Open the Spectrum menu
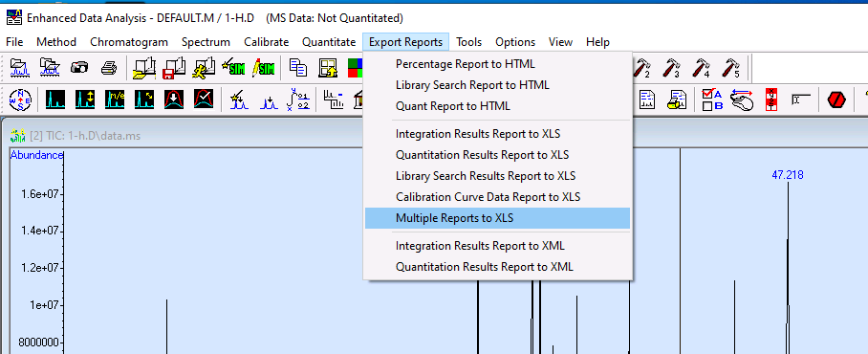Image resolution: width=868 pixels, height=354 pixels. coord(206,42)
